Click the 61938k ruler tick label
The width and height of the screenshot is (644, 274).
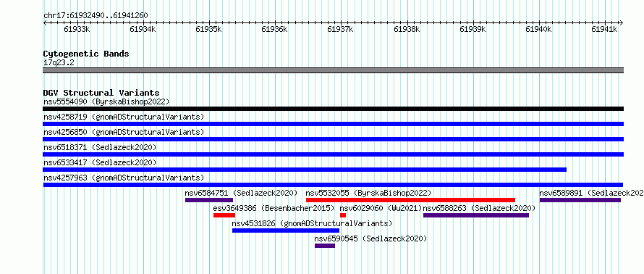pyautogui.click(x=407, y=29)
